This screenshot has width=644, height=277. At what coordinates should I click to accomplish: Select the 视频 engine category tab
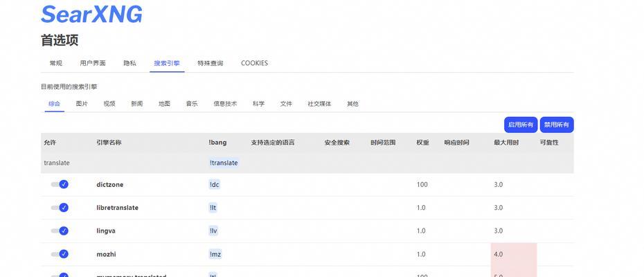pyautogui.click(x=109, y=104)
